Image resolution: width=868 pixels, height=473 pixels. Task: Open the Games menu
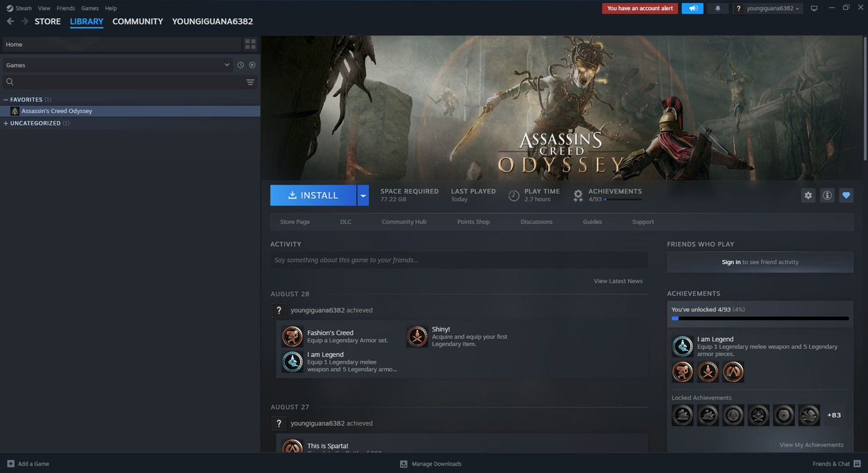(90, 8)
